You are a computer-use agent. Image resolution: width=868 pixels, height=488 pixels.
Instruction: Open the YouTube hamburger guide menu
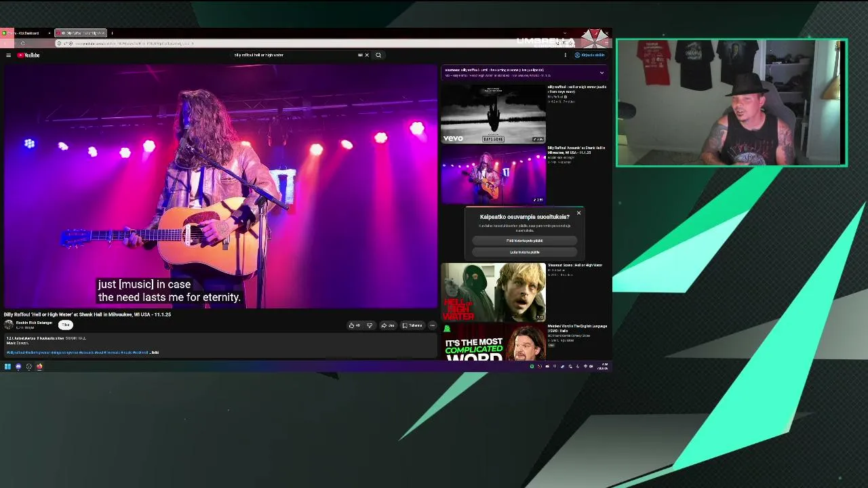pos(8,55)
